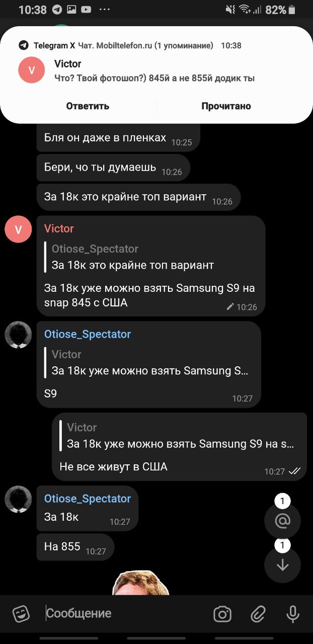Viewport: 313px width, 644px height.
Task: Tap the paperclip attachment icon
Action: click(258, 614)
